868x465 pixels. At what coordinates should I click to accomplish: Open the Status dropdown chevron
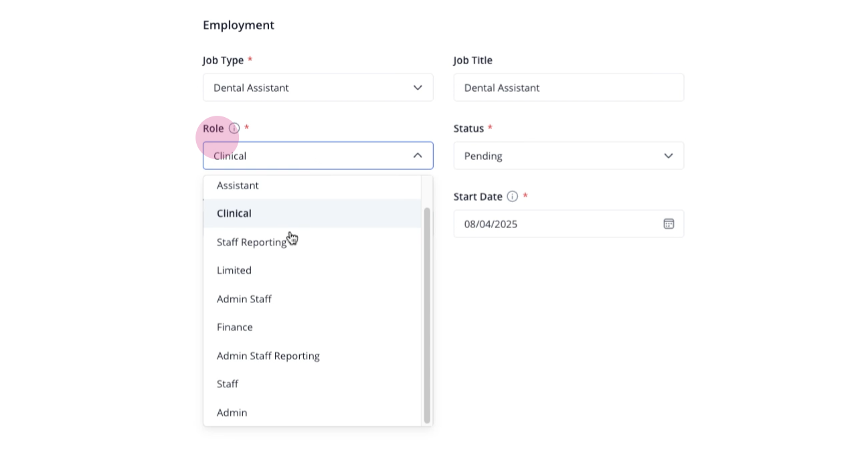tap(669, 156)
